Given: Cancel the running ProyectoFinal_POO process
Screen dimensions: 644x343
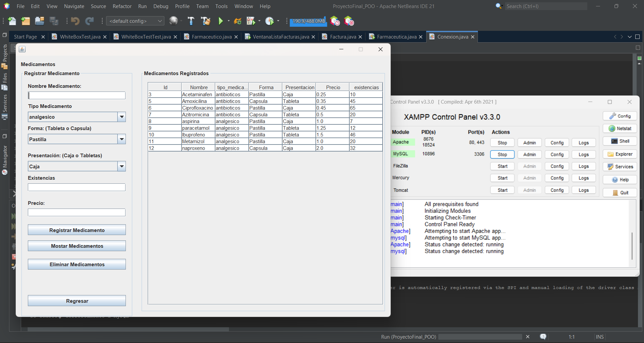Looking at the screenshot, I should pyautogui.click(x=528, y=337).
